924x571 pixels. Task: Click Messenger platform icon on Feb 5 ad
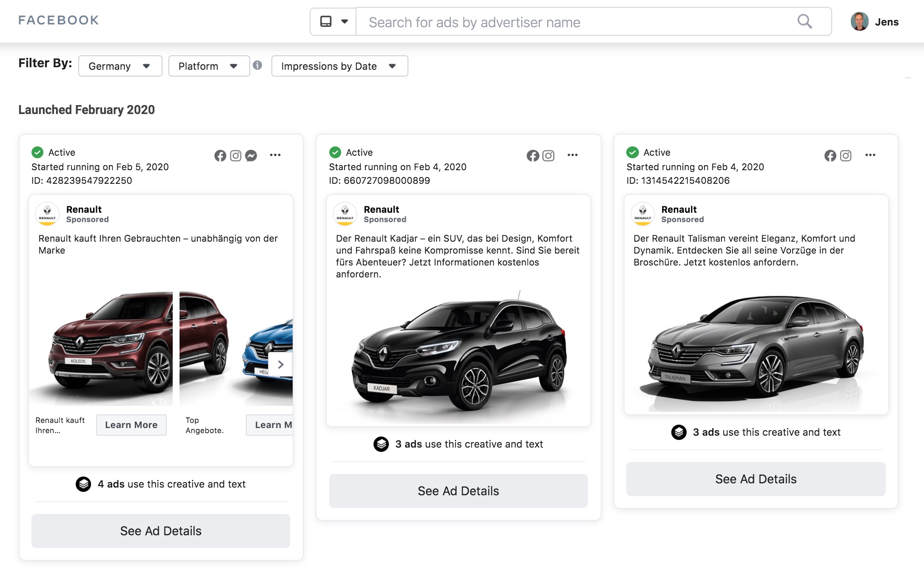tap(251, 156)
